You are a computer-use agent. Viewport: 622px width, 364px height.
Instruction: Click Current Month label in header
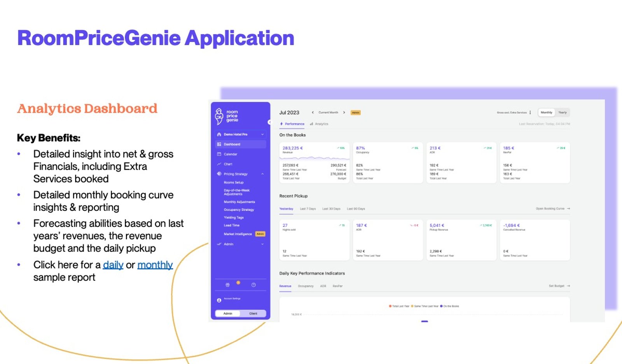click(x=328, y=112)
